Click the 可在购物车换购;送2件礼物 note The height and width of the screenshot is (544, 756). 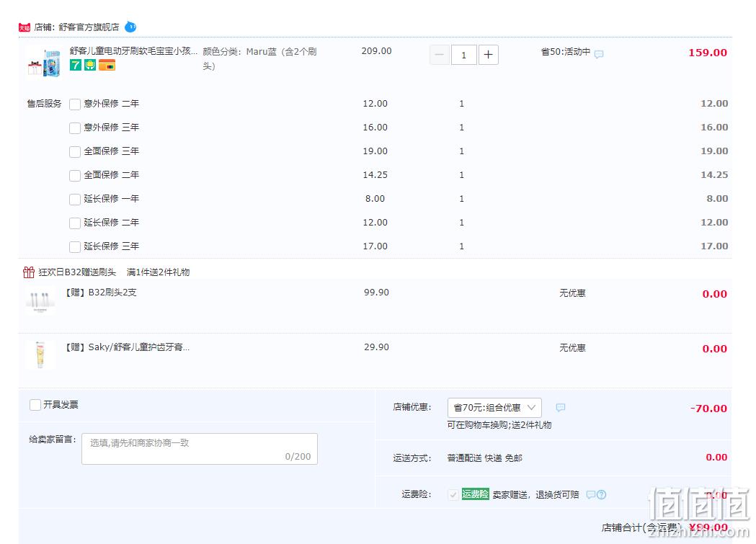pos(499,425)
